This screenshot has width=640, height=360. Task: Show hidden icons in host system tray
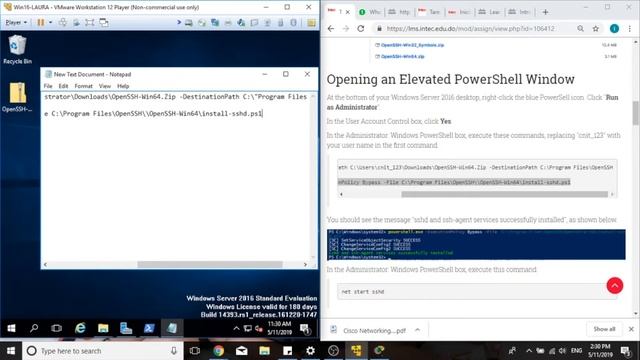[x=529, y=351]
